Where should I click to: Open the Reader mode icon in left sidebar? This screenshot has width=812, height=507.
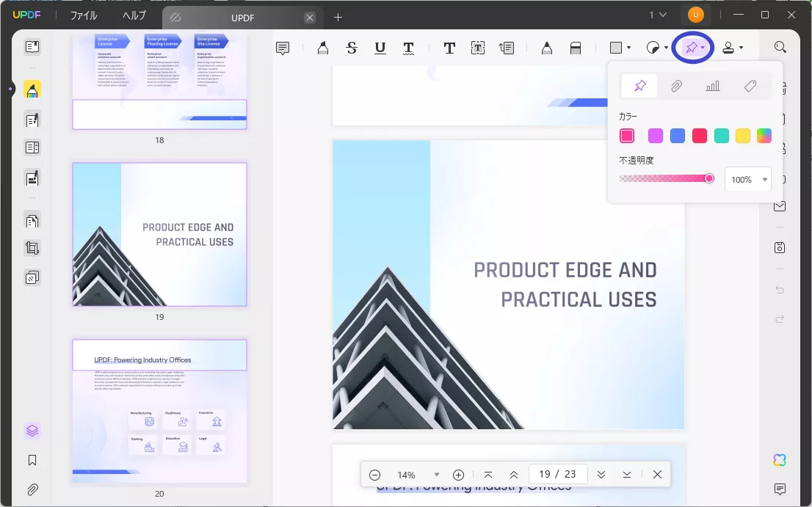coord(32,47)
